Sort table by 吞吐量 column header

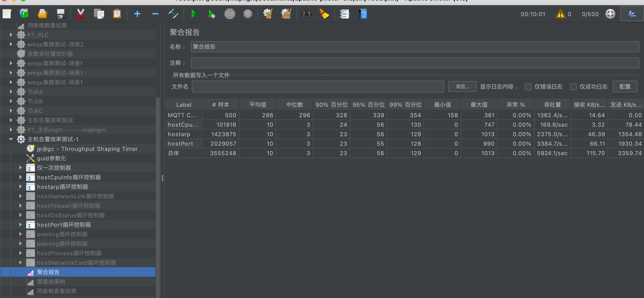point(552,105)
